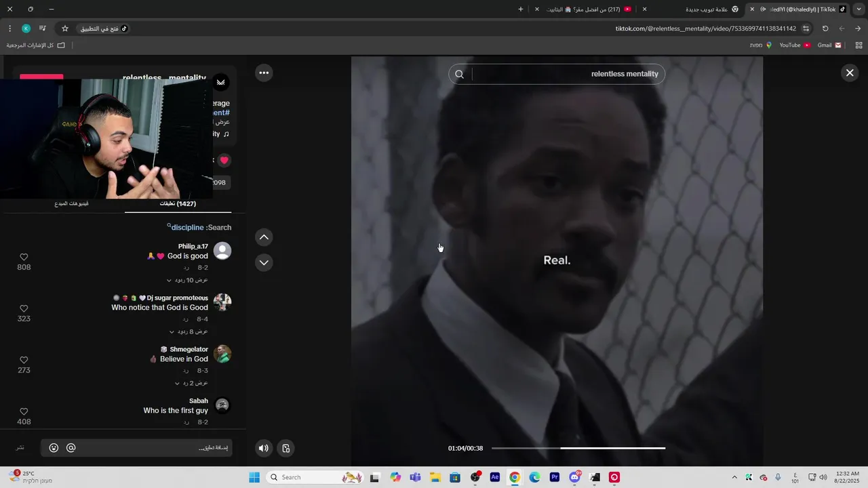Image resolution: width=868 pixels, height=488 pixels.
Task: Mute the video with speaker icon
Action: [264, 448]
